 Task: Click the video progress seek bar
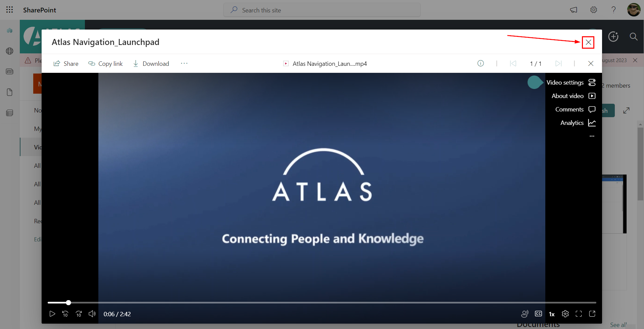point(322,302)
